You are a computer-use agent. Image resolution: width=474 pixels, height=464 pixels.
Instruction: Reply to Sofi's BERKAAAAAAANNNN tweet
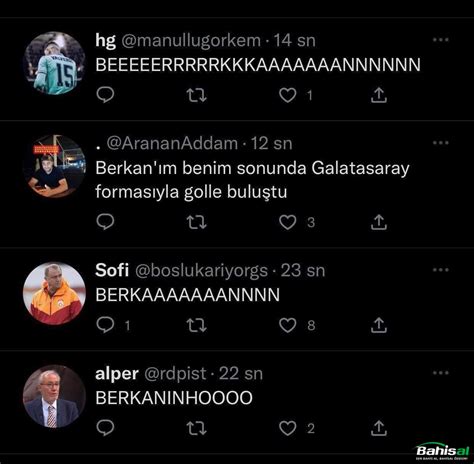[105, 325]
